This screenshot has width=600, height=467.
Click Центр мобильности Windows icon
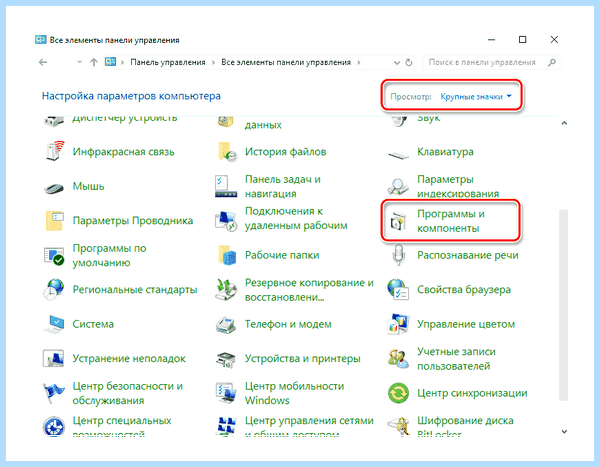click(x=226, y=393)
